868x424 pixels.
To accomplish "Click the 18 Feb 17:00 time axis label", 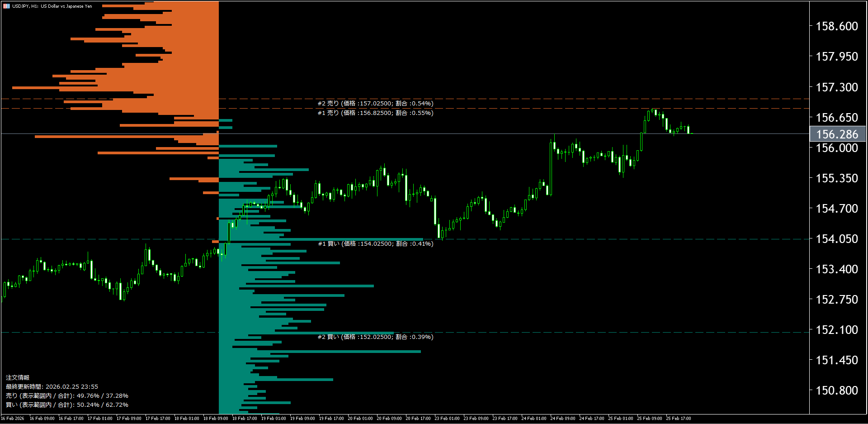I will point(245,419).
